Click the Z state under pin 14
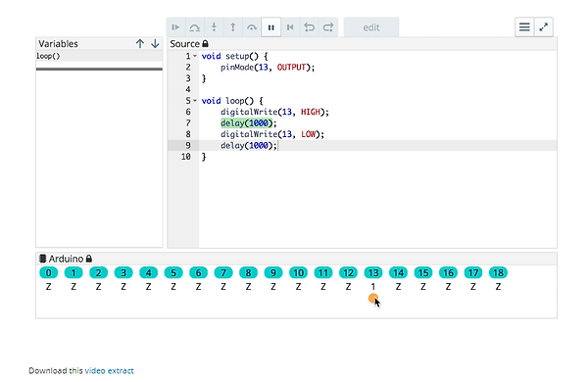 click(x=398, y=287)
